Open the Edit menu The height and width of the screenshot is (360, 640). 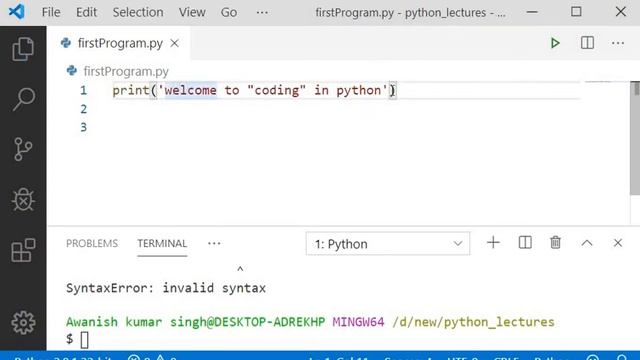(x=87, y=12)
